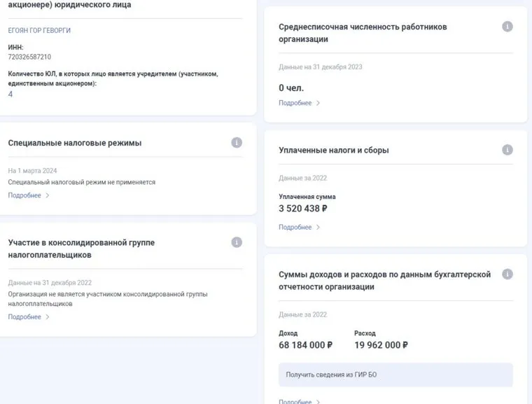The width and height of the screenshot is (532, 404).
Task: Show info for консолидированной группе налогоплательщиков card
Action: coord(237,242)
